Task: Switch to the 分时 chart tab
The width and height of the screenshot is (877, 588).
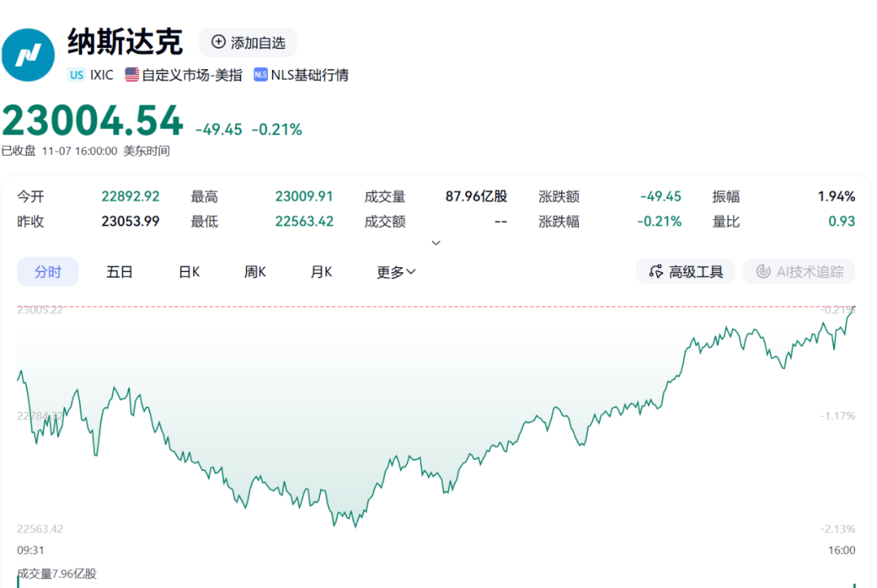Action: [x=48, y=272]
